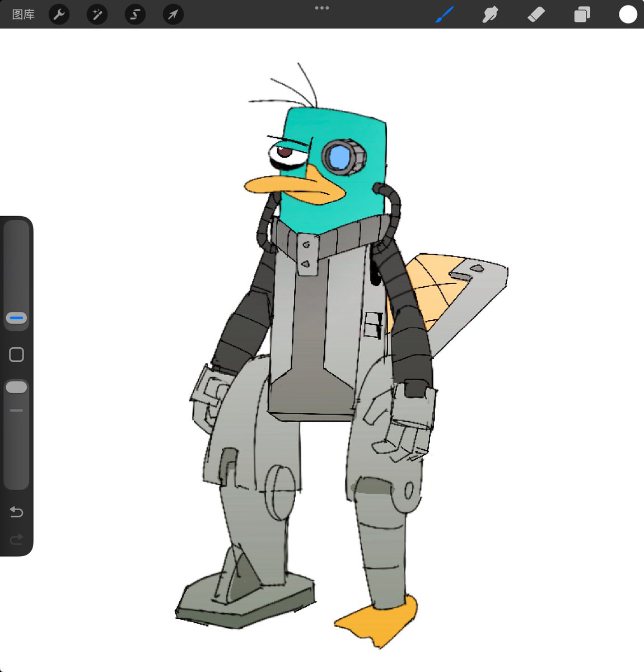Tap the brush opacity slider handle

[x=16, y=387]
